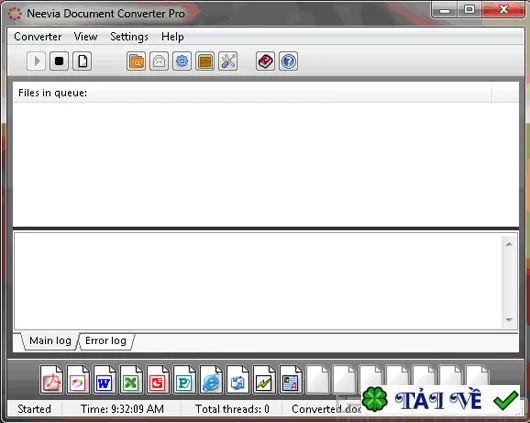
Task: Click the Time: 9:32:09 AM status text
Action: click(122, 409)
